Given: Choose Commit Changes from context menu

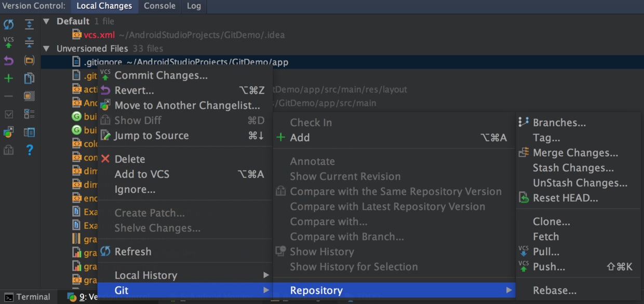Looking at the screenshot, I should point(161,75).
